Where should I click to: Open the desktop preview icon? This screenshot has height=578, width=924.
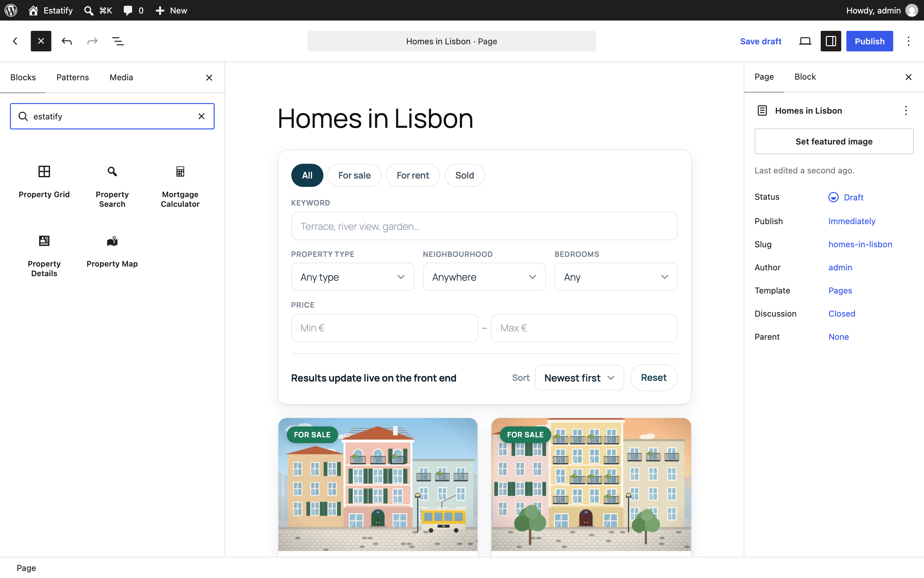pos(805,41)
